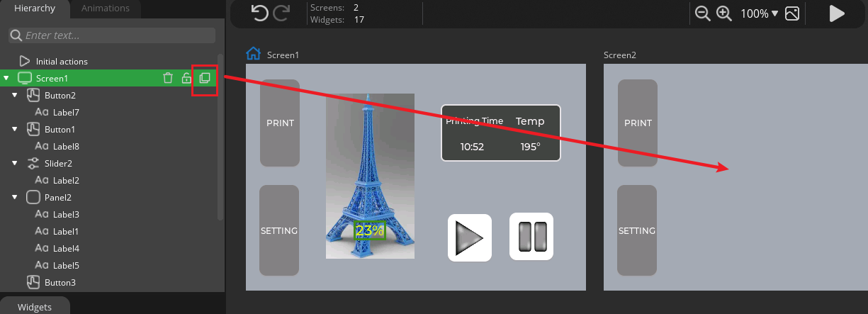Duplicate Screen1 with the copy icon
868x314 pixels.
(205, 78)
